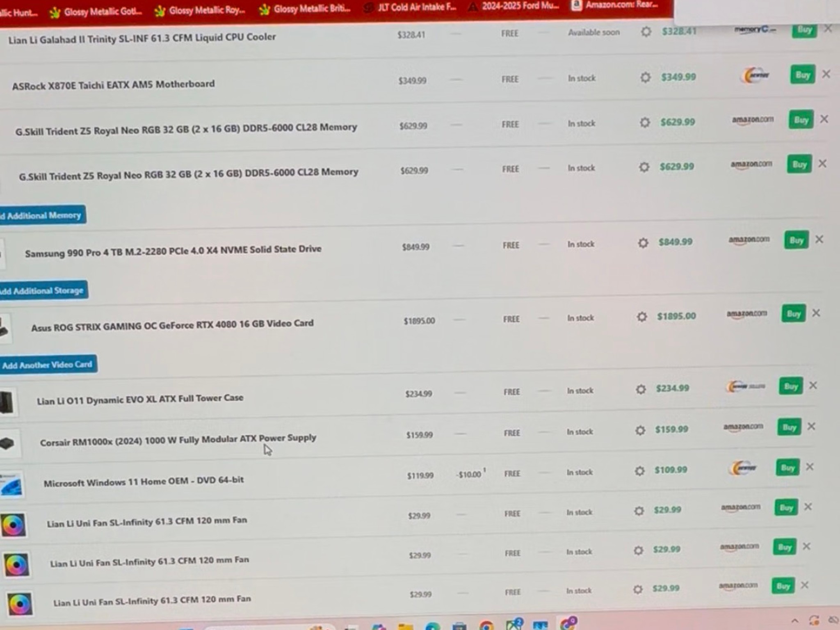
Task: Click Buy for the ASRock X870E Taichi motherboard
Action: coord(803,75)
